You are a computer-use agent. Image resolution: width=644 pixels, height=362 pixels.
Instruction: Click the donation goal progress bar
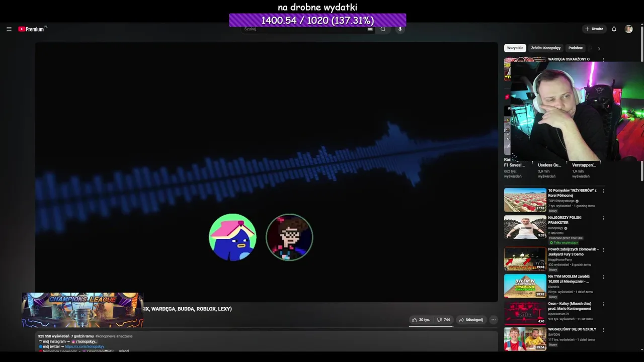pyautogui.click(x=317, y=20)
